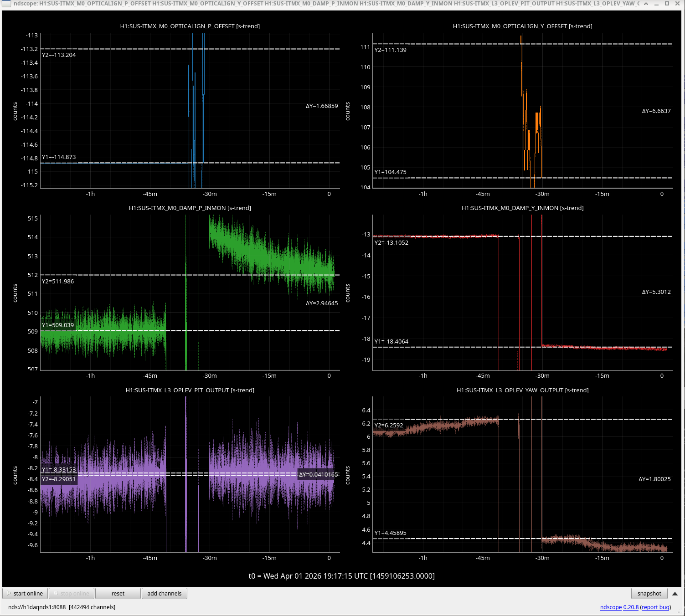Click the t0 timestamp label
The width and height of the screenshot is (685, 616).
click(342, 576)
